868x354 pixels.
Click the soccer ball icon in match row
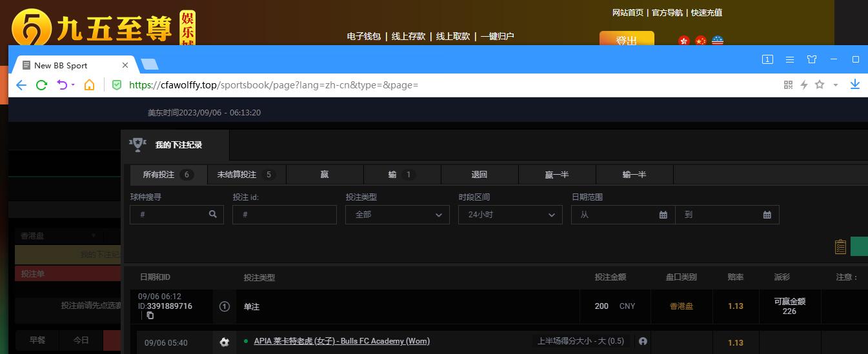point(225,342)
